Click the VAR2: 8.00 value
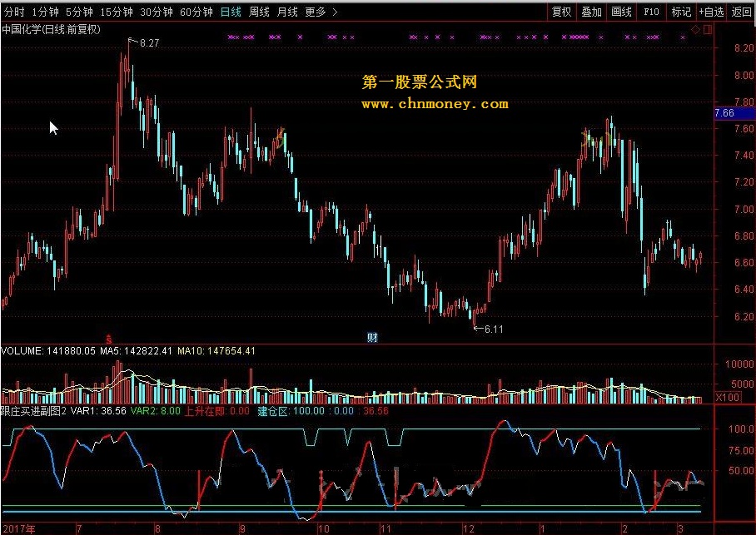The width and height of the screenshot is (756, 535). coord(155,411)
